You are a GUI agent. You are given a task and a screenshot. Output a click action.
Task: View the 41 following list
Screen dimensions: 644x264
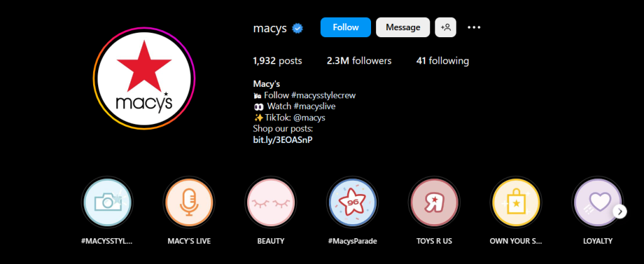[x=443, y=61]
